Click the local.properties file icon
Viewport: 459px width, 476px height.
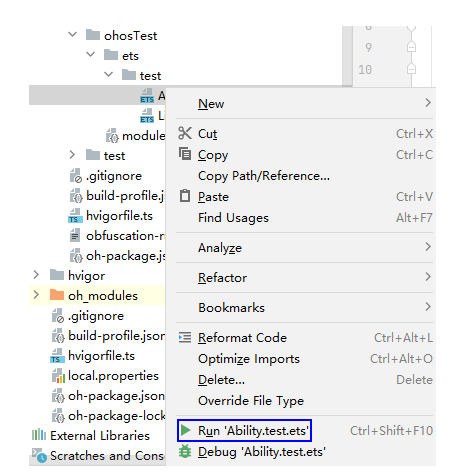click(58, 376)
